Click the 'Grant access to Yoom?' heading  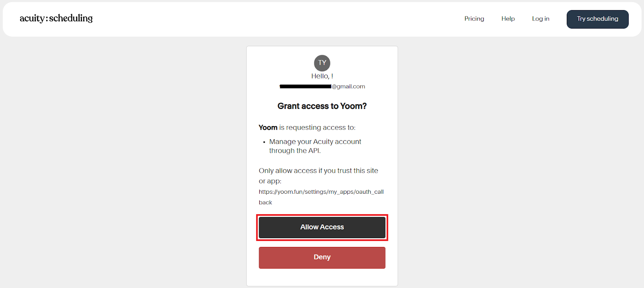tap(322, 106)
